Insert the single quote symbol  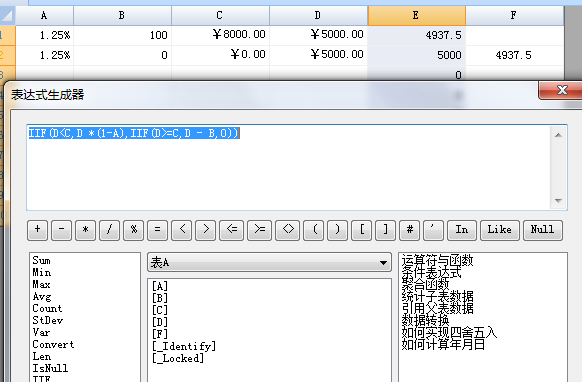coord(434,230)
